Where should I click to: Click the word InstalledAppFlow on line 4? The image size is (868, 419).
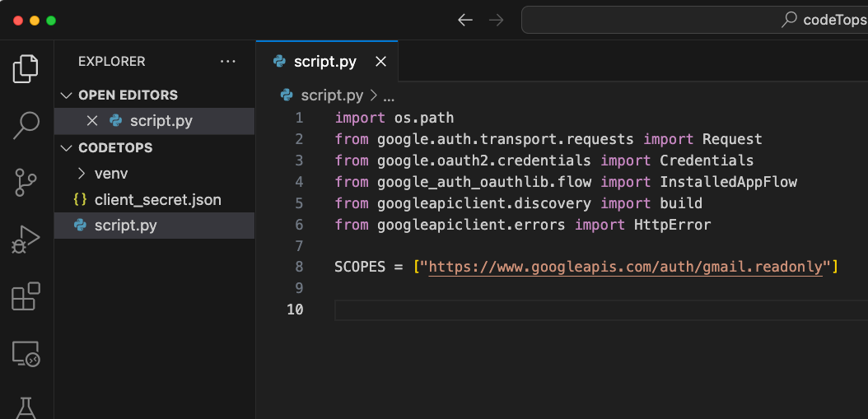click(728, 182)
